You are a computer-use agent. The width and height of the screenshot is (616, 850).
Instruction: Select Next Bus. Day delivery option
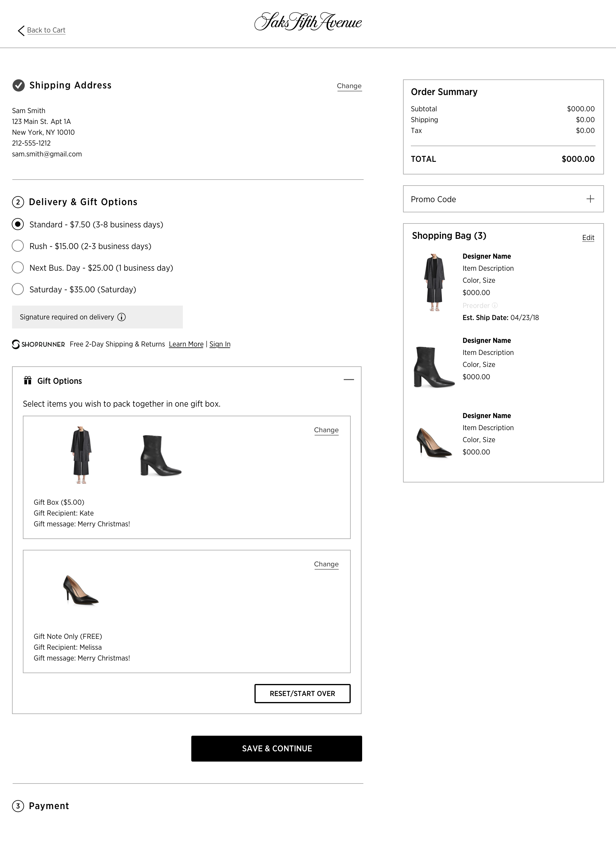18,268
